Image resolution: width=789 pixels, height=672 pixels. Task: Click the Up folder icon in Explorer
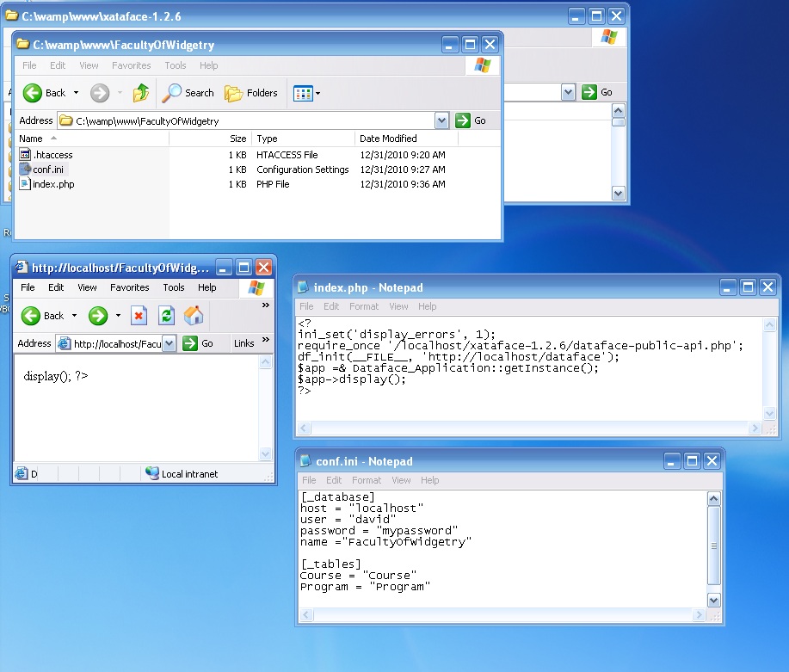point(141,93)
